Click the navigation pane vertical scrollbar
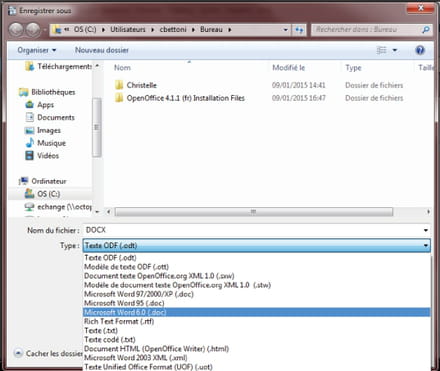The image size is (440, 371). click(97, 127)
